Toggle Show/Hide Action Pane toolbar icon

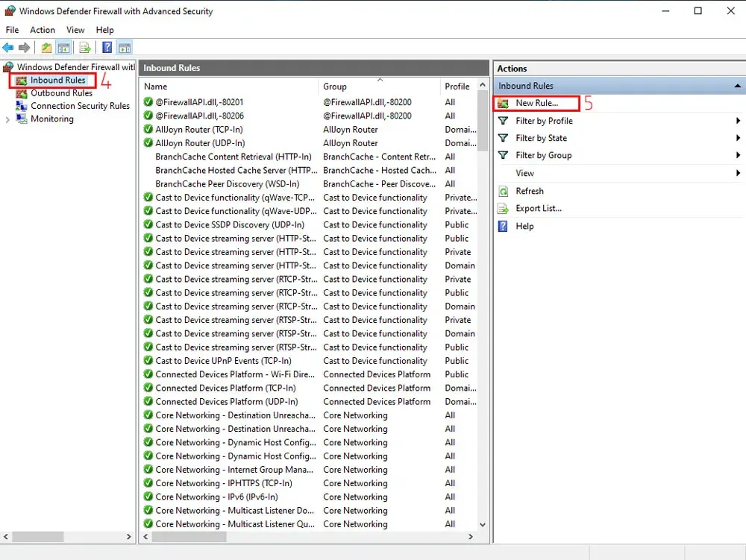click(125, 48)
